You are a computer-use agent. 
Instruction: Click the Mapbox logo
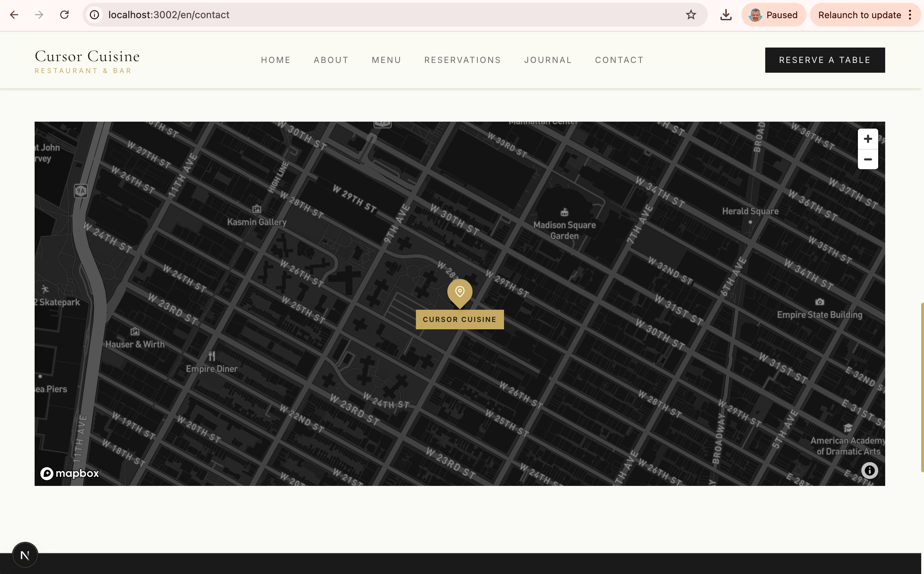(70, 473)
